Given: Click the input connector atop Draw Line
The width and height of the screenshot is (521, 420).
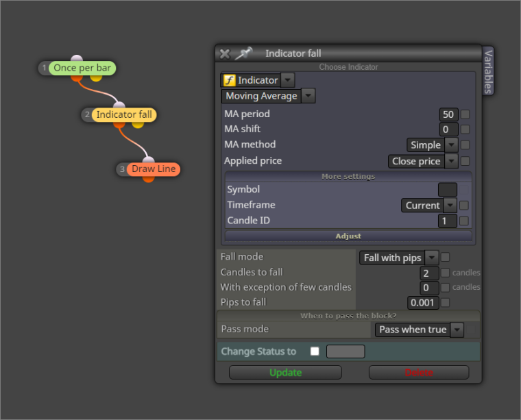Looking at the screenshot, I should [149, 160].
